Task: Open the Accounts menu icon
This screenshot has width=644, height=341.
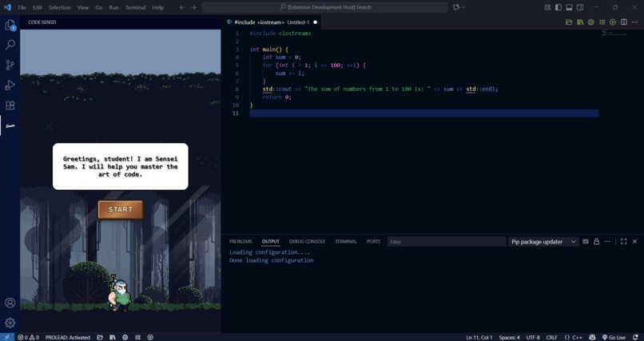Action: [x=10, y=303]
